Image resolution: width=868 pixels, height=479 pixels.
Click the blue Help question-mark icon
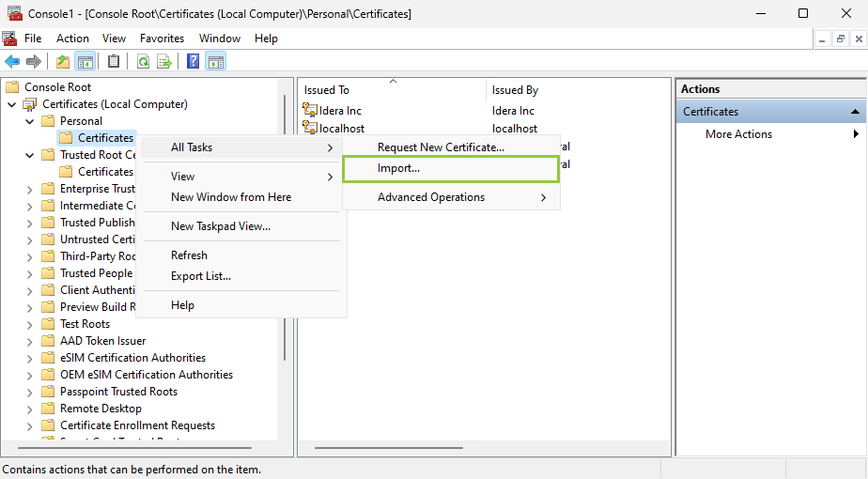[194, 61]
